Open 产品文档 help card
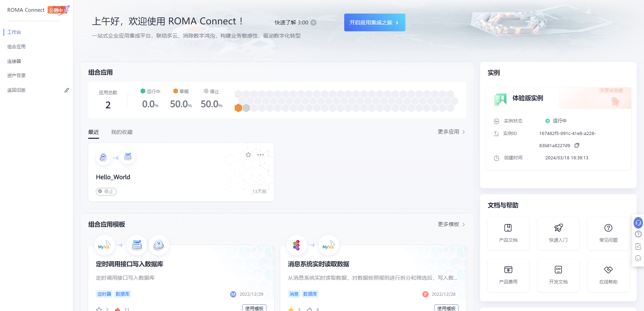 [x=508, y=233]
